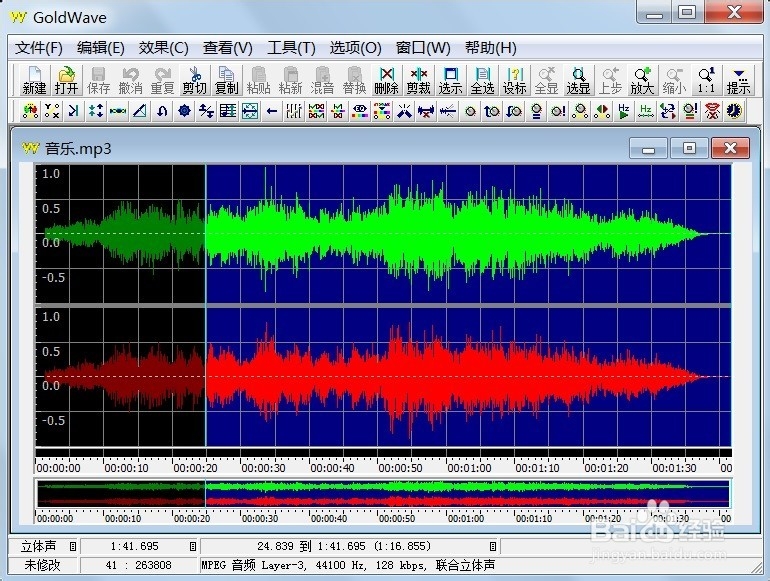Close the 音乐.mp3 sound window
This screenshot has height=581, width=770.
click(x=730, y=148)
